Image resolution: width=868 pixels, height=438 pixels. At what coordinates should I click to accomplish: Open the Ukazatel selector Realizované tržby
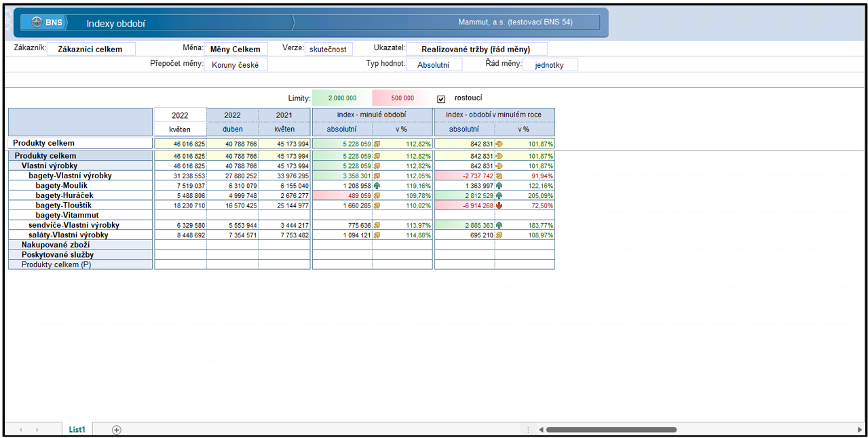476,49
